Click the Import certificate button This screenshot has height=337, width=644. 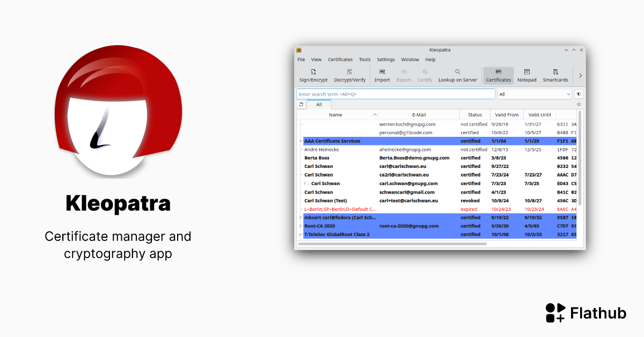(x=382, y=76)
